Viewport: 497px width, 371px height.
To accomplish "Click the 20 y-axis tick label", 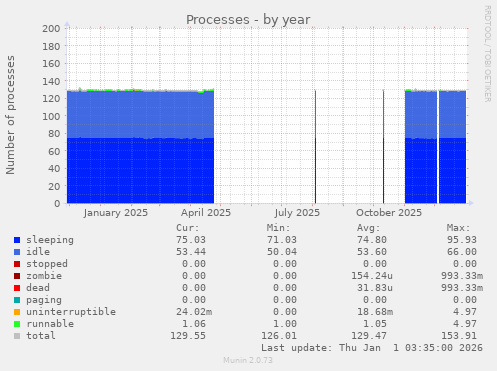I will 54,186.
